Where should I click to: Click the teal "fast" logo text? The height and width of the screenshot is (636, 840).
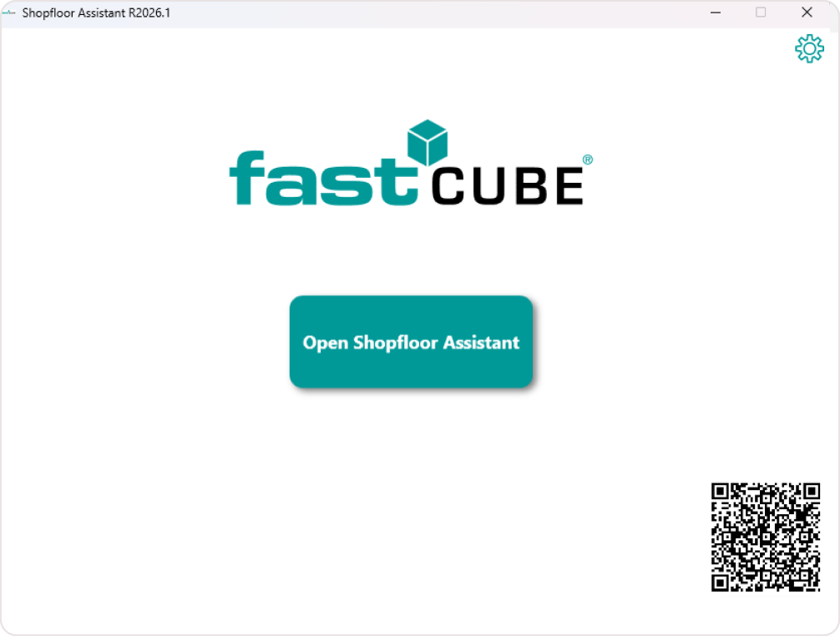(x=321, y=178)
